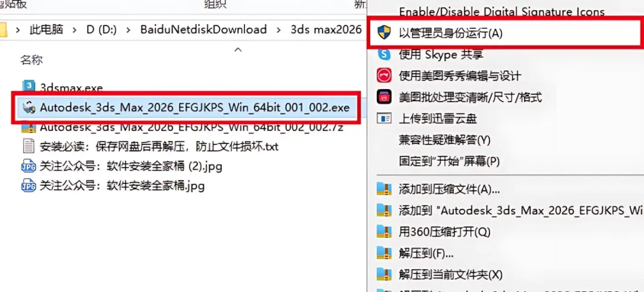This screenshot has width=644, height=292.
Task: Click the 3dsmax.exe application icon
Action: (29, 87)
